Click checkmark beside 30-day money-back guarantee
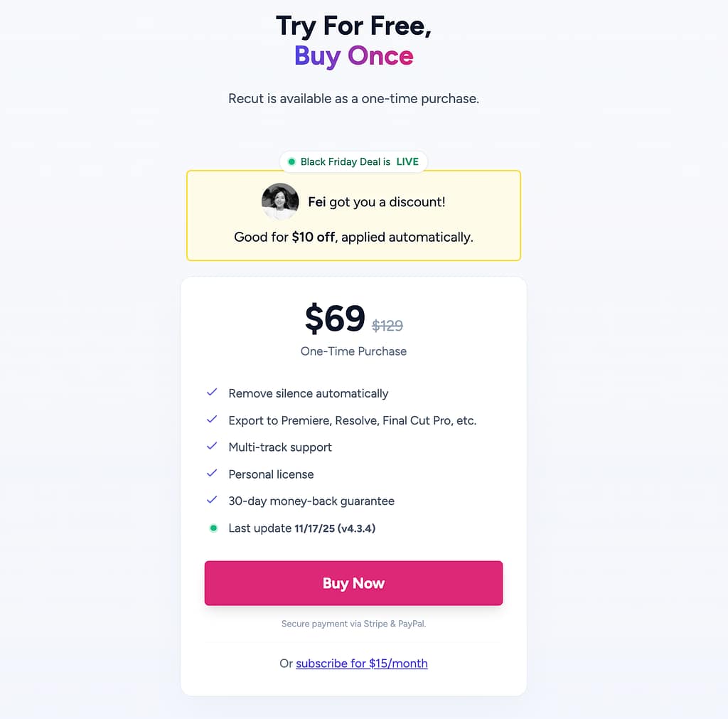Viewport: 728px width, 719px height. tap(212, 500)
